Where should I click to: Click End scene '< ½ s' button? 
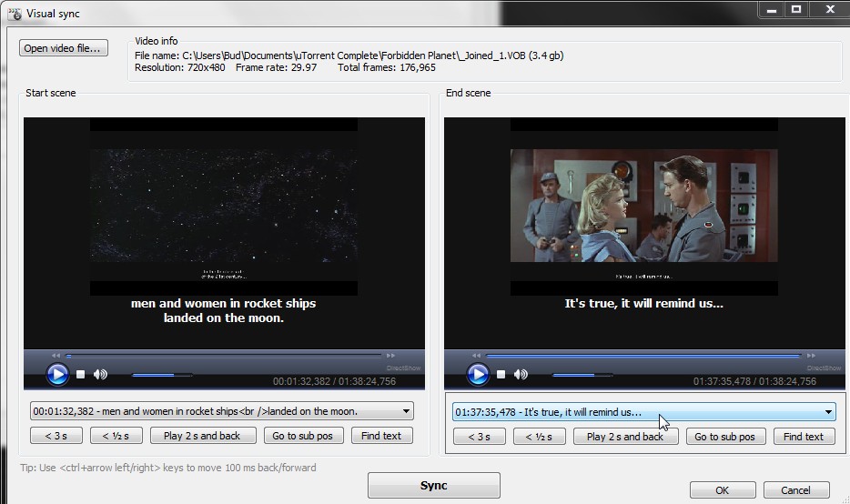[x=540, y=437]
